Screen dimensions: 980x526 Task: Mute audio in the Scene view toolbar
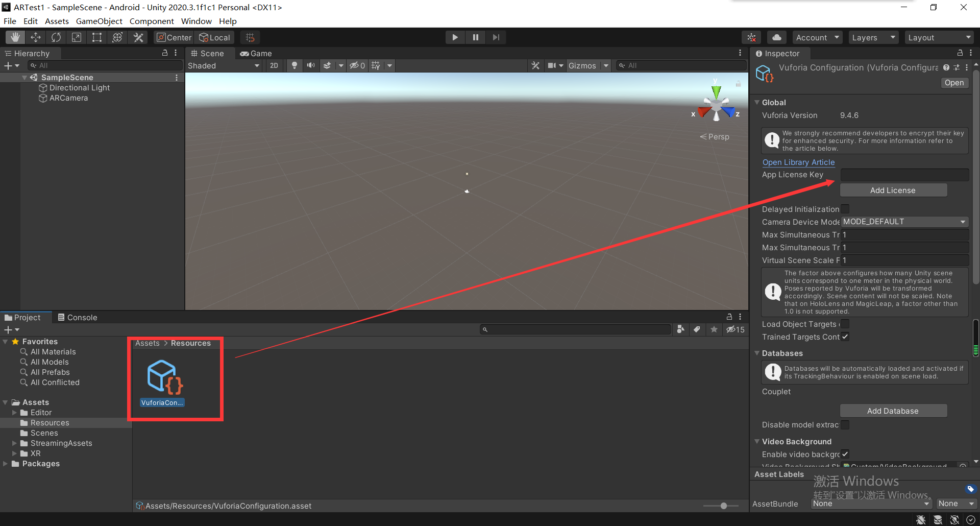click(x=311, y=65)
